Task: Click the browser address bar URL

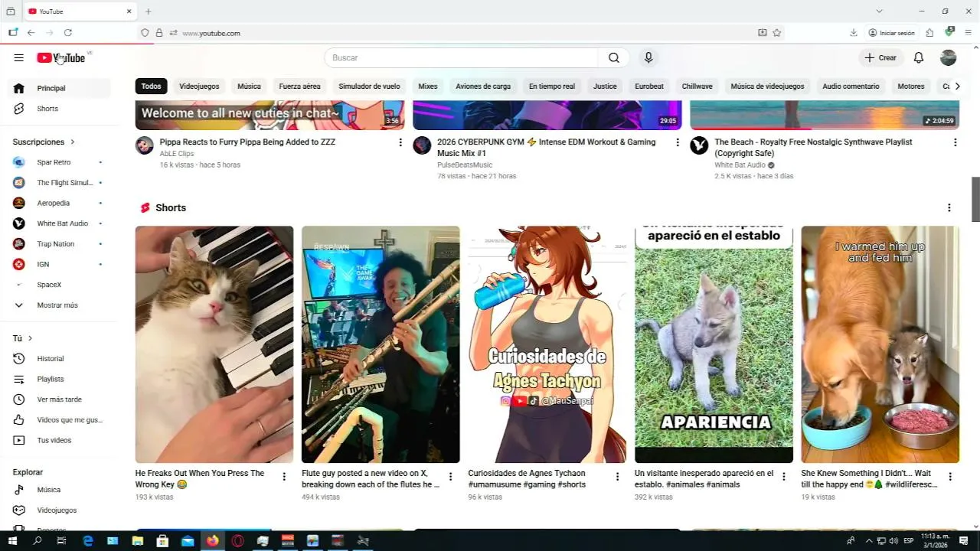Action: tap(211, 33)
